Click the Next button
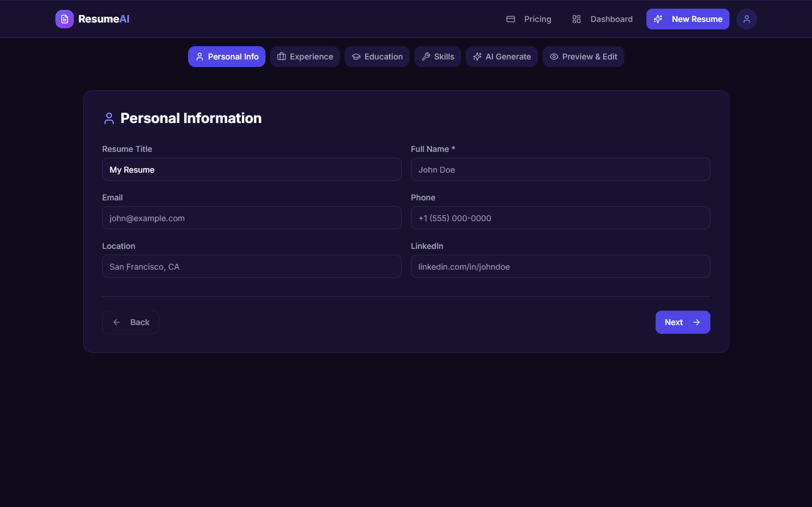Image resolution: width=812 pixels, height=507 pixels. click(x=683, y=322)
